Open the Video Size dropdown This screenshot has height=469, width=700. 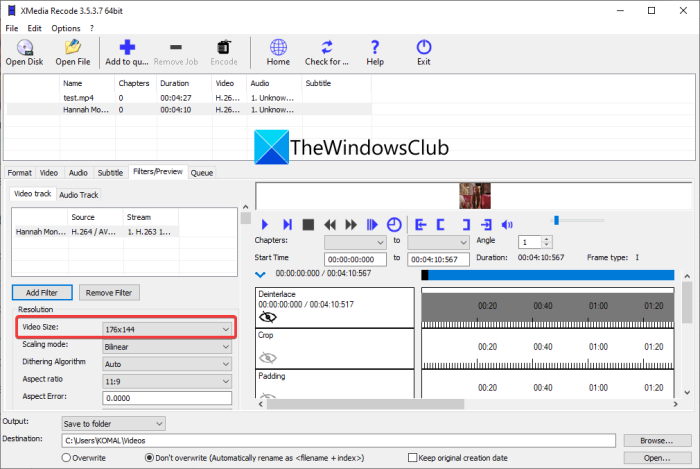pos(167,328)
